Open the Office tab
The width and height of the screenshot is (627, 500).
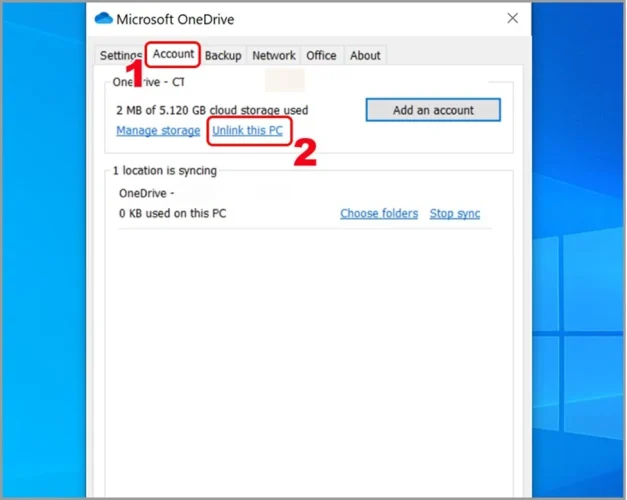pyautogui.click(x=321, y=55)
